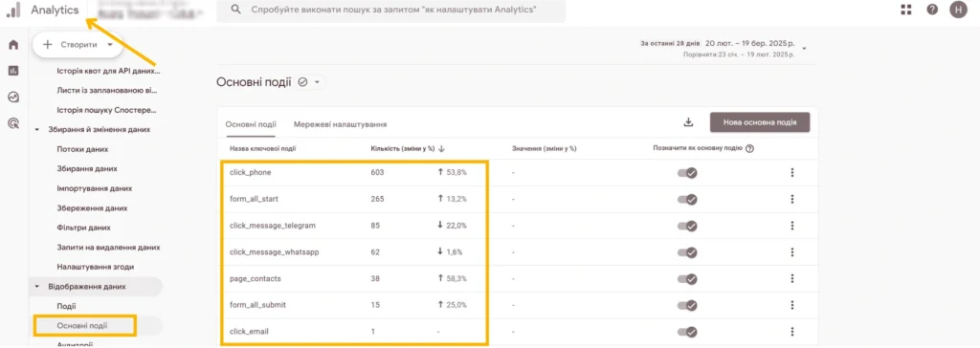The height and width of the screenshot is (348, 980).
Task: Open the help question mark icon
Action: [x=932, y=10]
